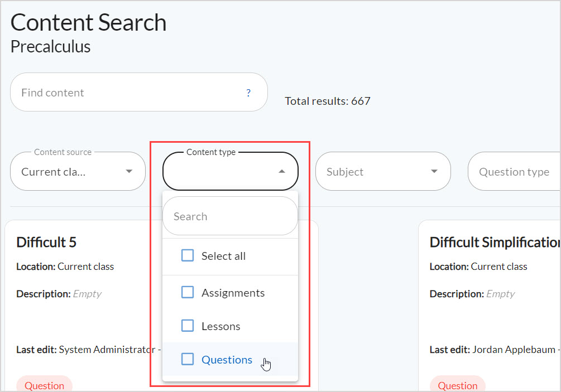The image size is (561, 392).
Task: Click the Question tag on Difficult 5 card
Action: click(44, 385)
